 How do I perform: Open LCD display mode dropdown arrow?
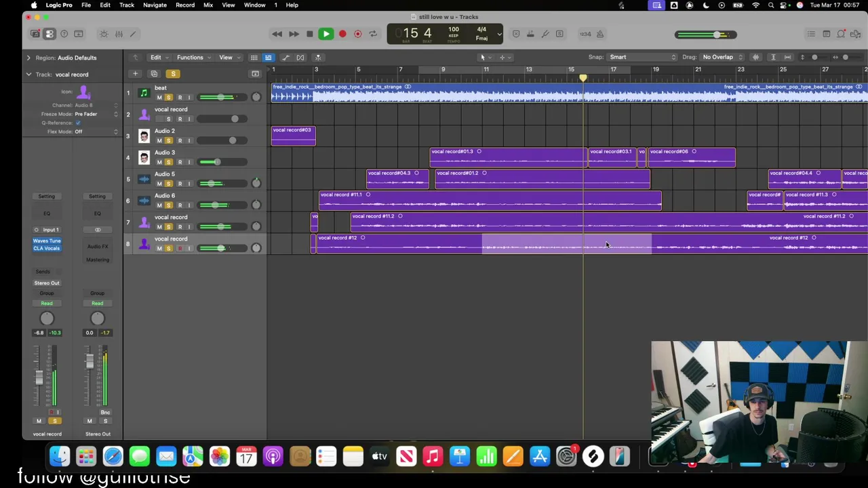pos(499,34)
